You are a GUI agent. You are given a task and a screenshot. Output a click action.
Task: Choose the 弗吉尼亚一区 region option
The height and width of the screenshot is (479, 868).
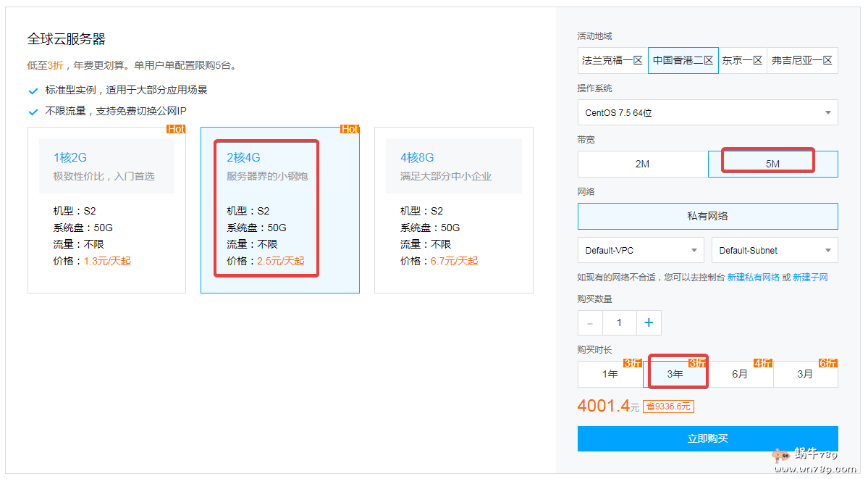pyautogui.click(x=801, y=61)
